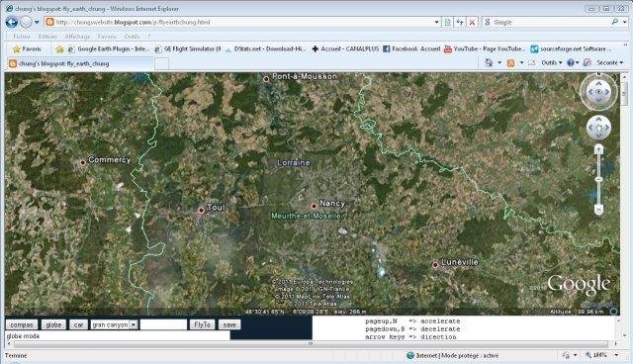Open DStats.net Download bookmark
Screen dimensions: 633x364
coord(265,48)
